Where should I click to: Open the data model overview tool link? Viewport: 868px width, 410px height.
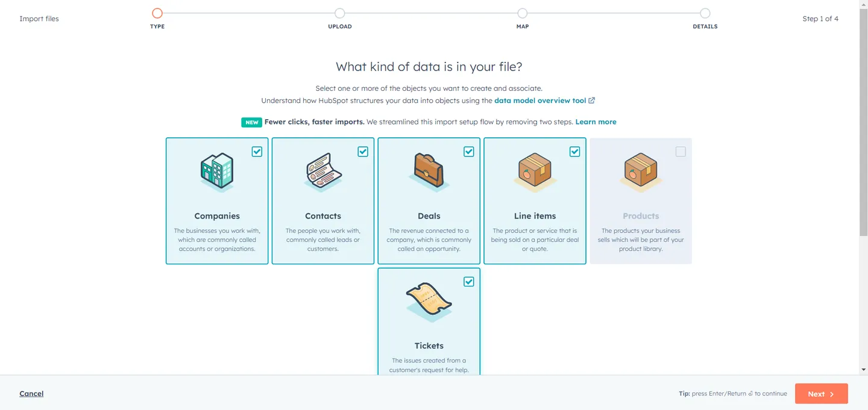(540, 101)
